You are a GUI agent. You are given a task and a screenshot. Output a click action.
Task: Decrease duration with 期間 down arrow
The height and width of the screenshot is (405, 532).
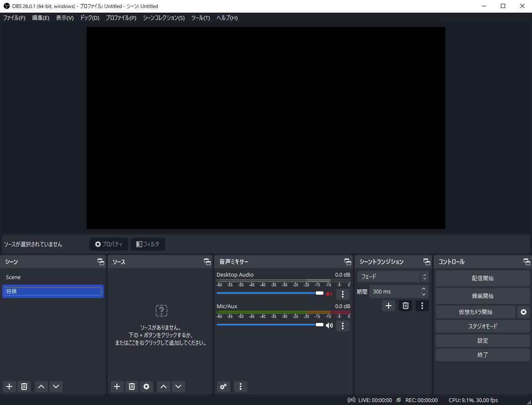(423, 294)
